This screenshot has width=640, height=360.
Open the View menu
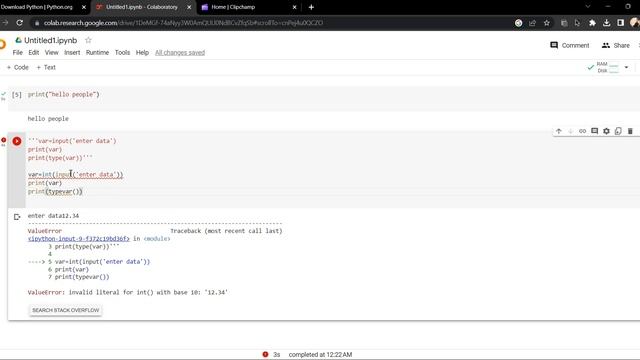(51, 52)
